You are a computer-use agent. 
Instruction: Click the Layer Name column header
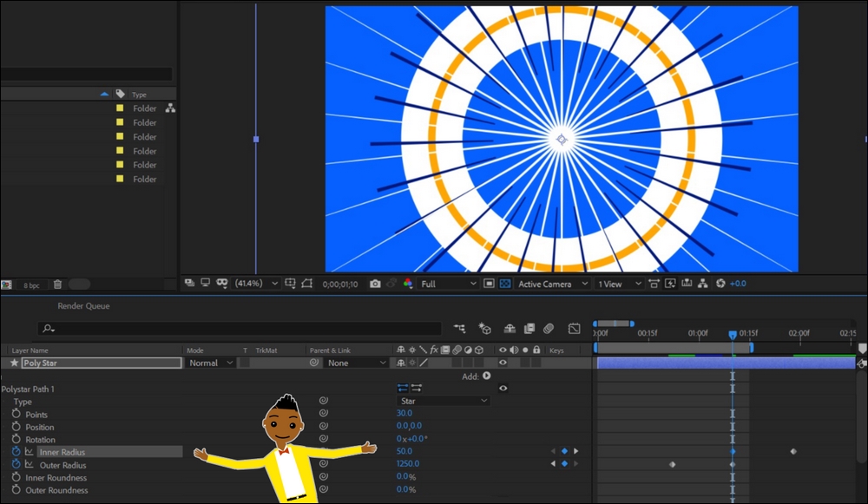(30, 350)
